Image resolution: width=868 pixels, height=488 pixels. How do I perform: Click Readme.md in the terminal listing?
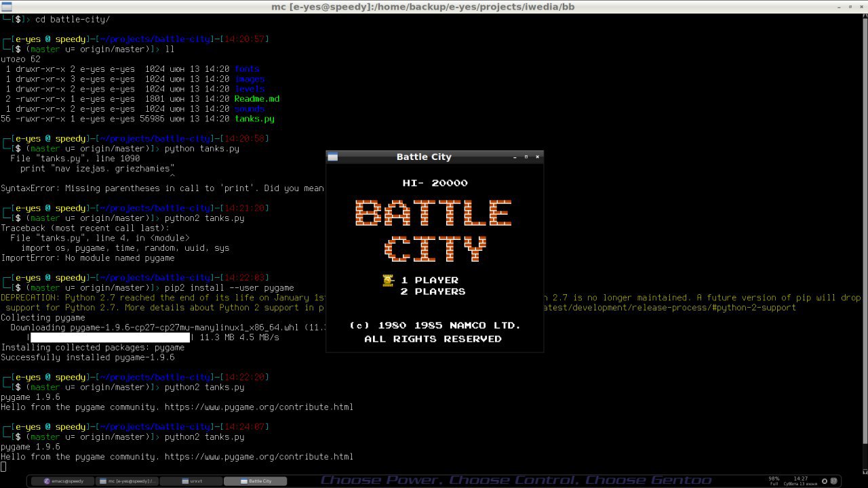pos(257,99)
